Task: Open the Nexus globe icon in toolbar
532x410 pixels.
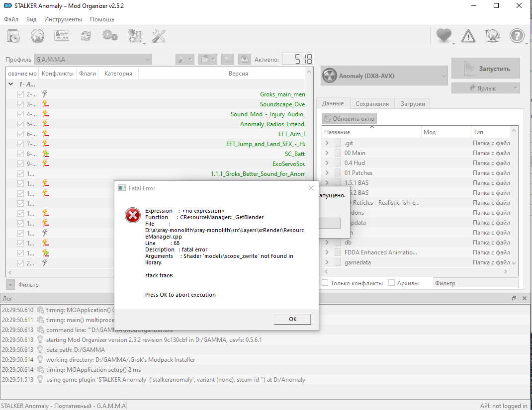Action: point(37,36)
